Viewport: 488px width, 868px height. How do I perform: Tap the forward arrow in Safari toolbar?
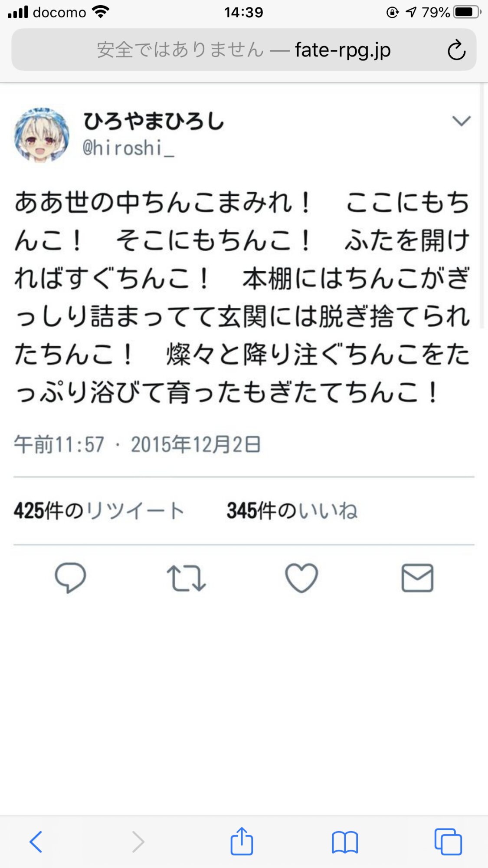point(138,842)
